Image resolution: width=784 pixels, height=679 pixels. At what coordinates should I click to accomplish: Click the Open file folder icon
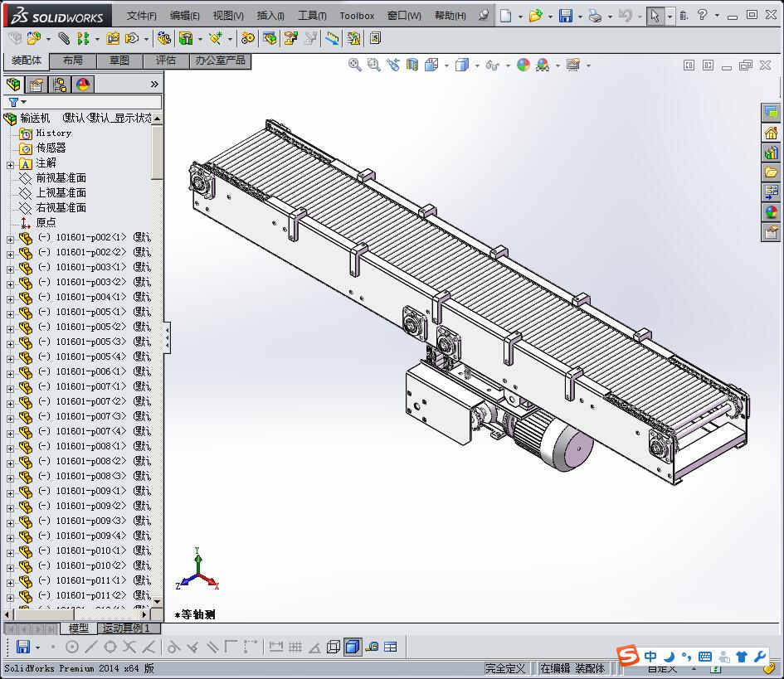[x=535, y=16]
